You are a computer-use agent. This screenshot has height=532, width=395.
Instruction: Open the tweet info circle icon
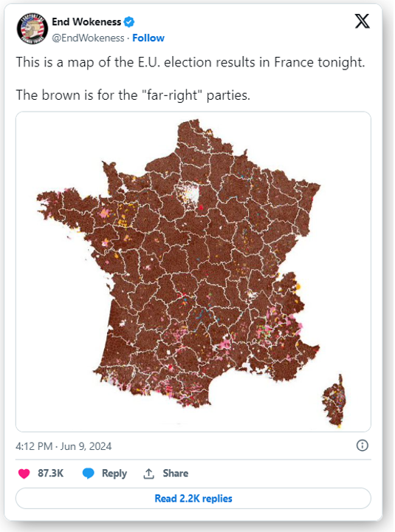(362, 446)
